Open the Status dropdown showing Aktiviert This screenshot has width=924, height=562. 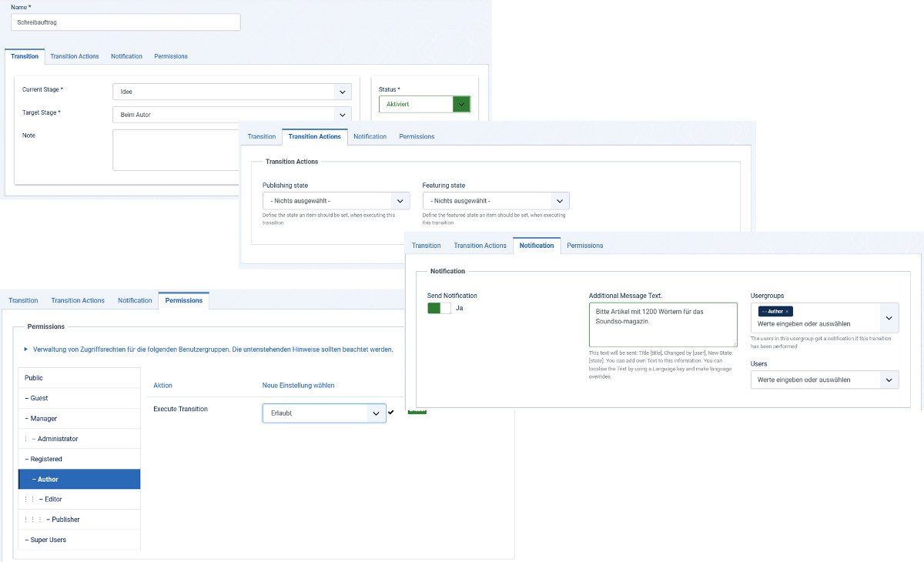424,104
